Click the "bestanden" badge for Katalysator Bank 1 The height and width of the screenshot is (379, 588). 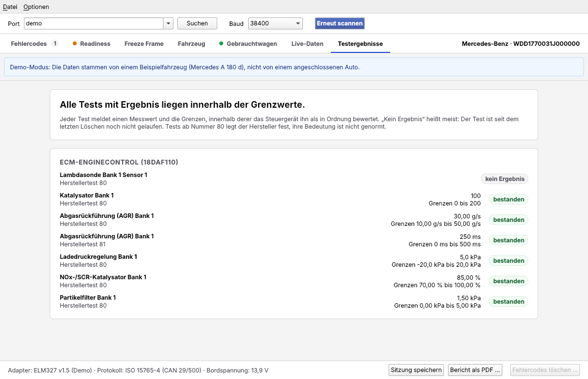(x=508, y=199)
